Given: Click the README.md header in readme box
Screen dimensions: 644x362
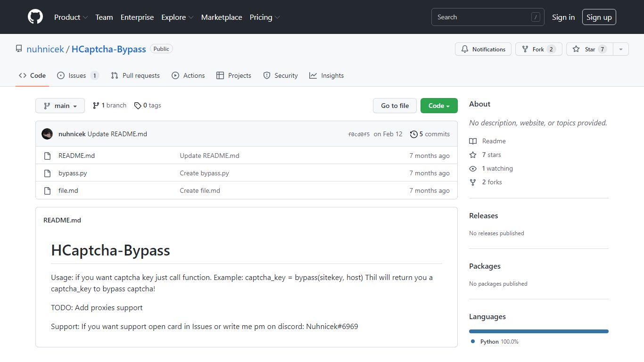Looking at the screenshot, I should coord(62,220).
